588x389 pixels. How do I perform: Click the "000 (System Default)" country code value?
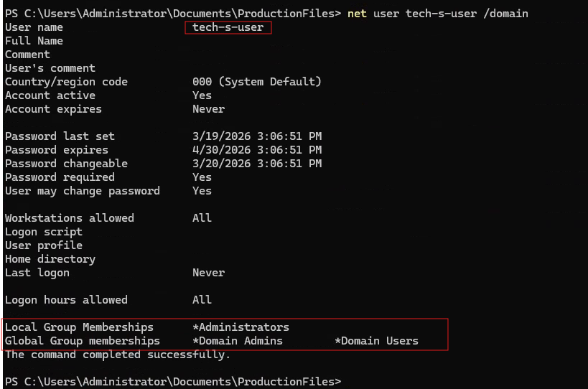coord(257,82)
